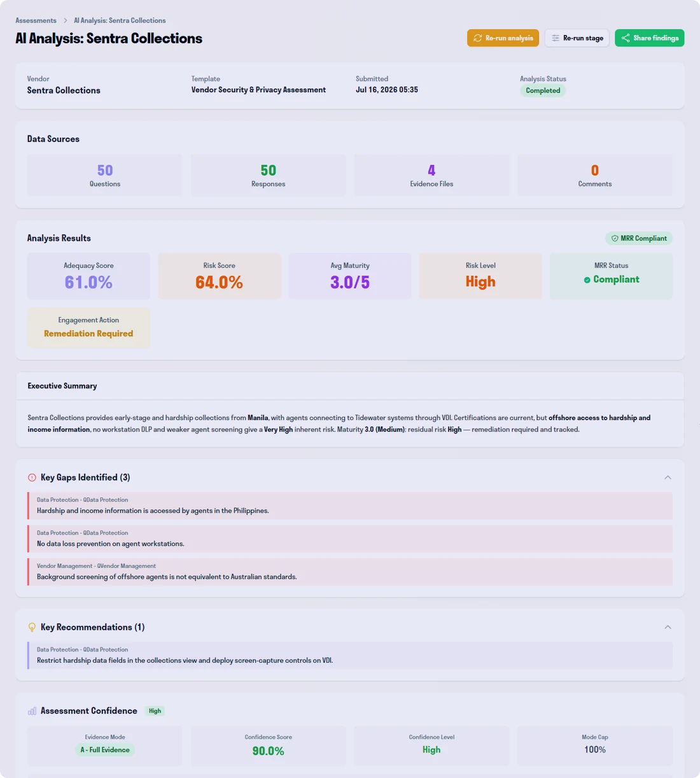700x778 pixels.
Task: Click the AI Analysis: Sentra Collections breadcrumb
Action: point(120,20)
